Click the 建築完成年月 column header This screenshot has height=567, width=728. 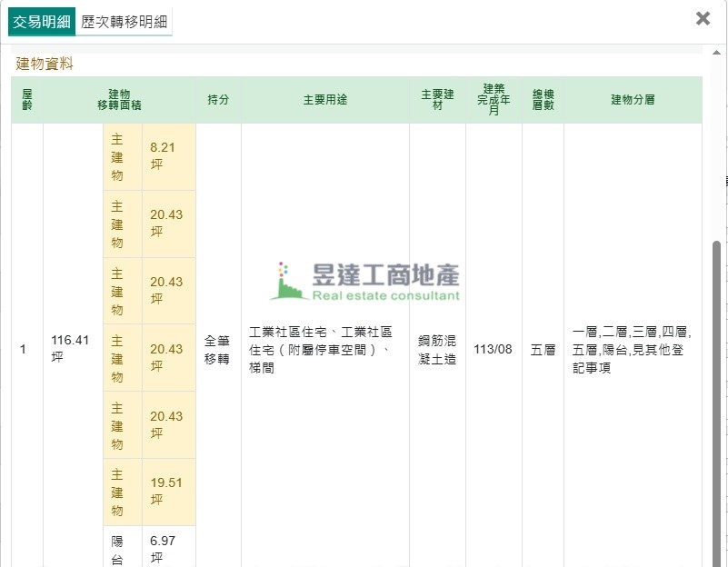(x=494, y=100)
